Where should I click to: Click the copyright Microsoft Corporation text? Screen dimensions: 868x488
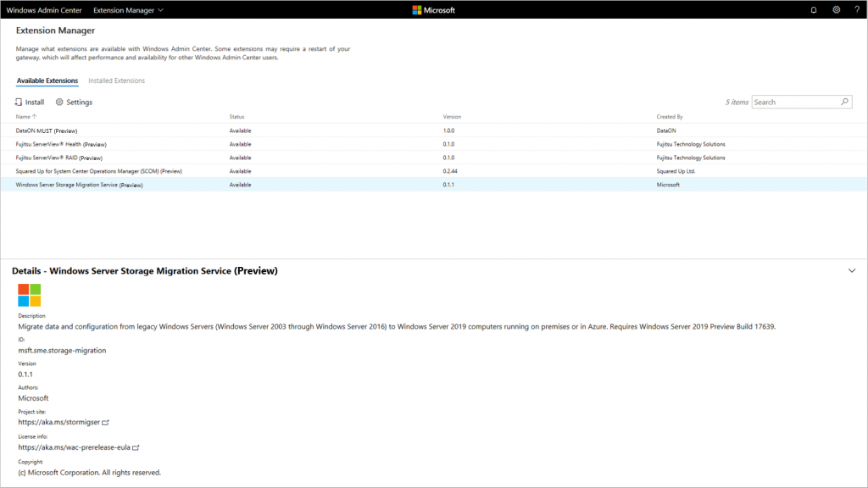pos(89,473)
